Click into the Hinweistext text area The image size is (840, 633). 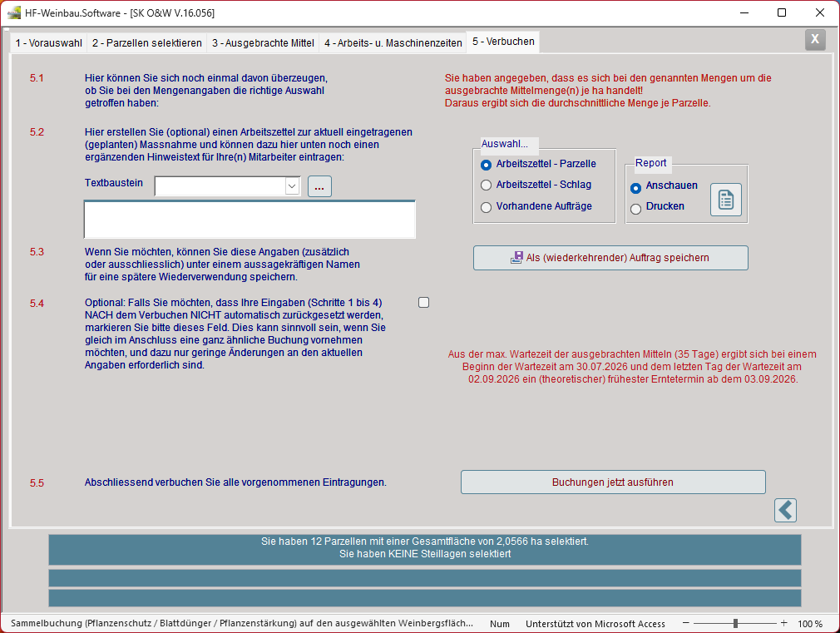pos(250,220)
